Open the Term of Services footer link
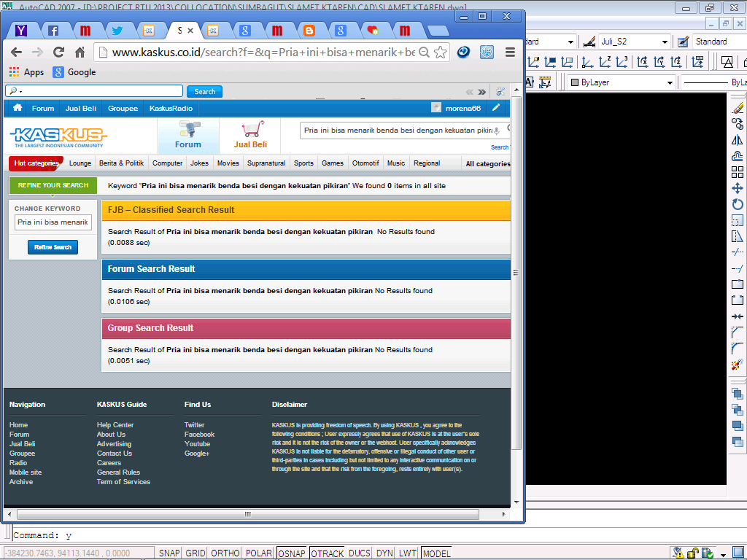 tap(123, 482)
